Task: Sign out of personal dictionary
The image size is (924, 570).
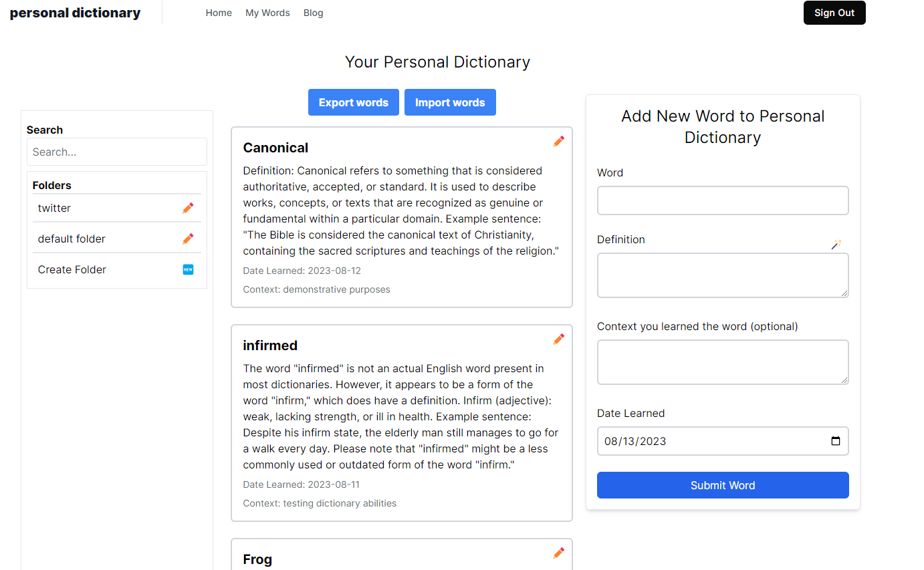Action: coord(834,12)
